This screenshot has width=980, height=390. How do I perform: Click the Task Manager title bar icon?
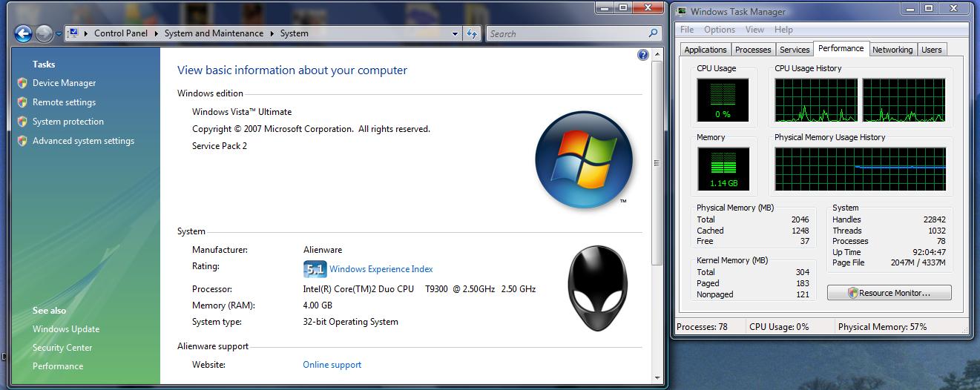[x=681, y=12]
